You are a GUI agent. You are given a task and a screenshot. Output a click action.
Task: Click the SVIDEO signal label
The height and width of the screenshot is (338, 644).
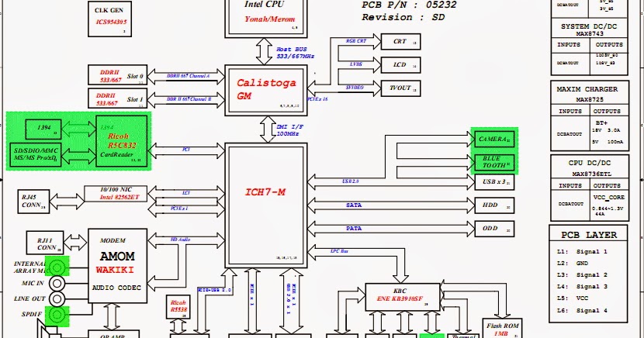pos(355,88)
